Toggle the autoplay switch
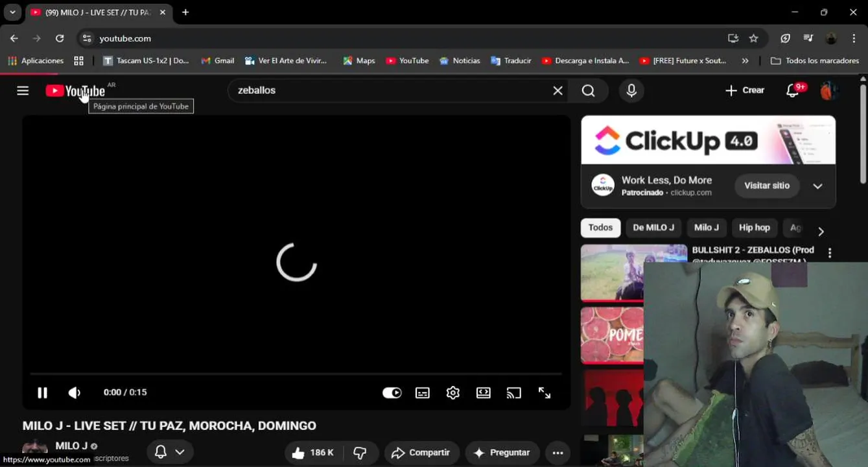This screenshot has width=868, height=467. pyautogui.click(x=392, y=392)
